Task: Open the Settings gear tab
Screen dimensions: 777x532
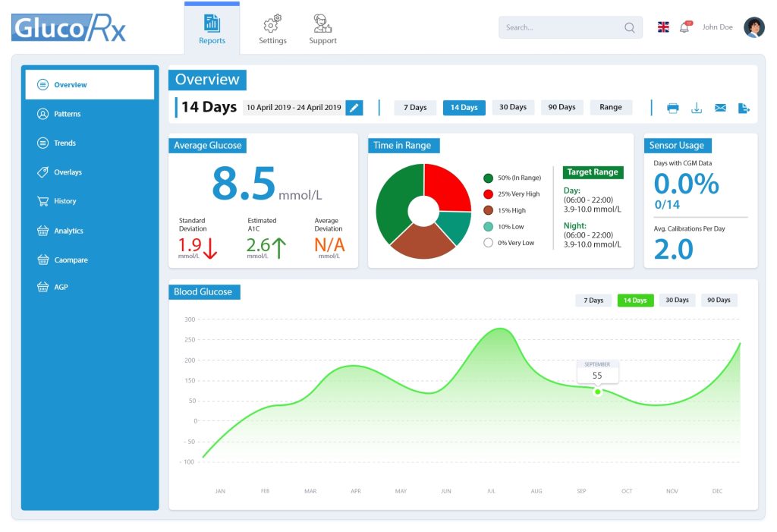Action: coord(272,30)
